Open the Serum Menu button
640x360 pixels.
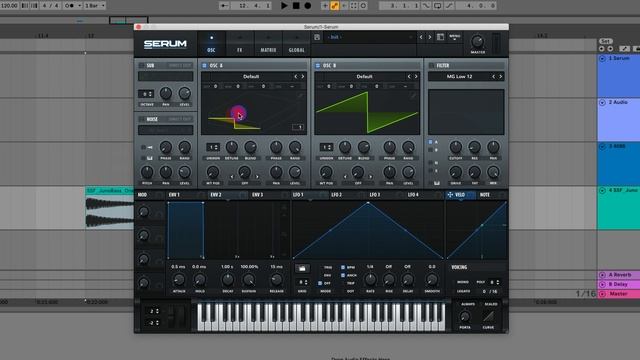pos(454,37)
